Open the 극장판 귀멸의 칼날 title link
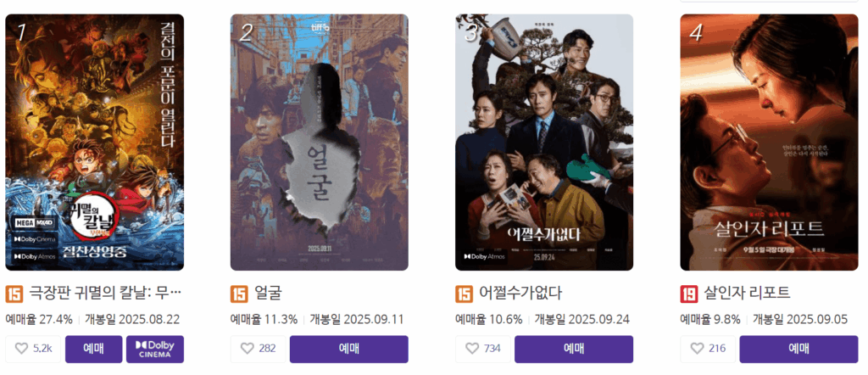Screen dimensions: 868x375 [x=105, y=293]
